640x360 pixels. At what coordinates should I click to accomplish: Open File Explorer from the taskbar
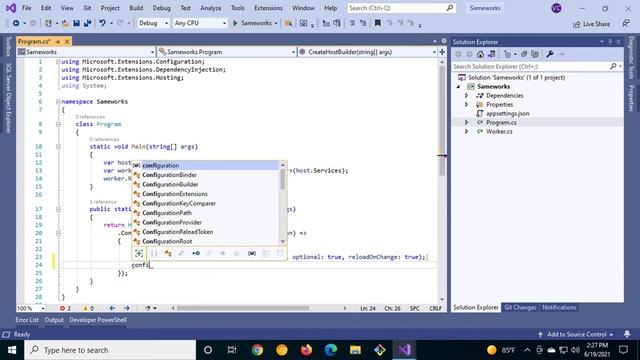pos(355,350)
